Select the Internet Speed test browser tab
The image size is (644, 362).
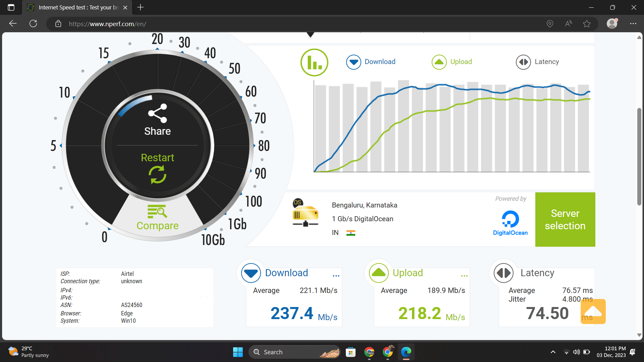tap(77, 7)
